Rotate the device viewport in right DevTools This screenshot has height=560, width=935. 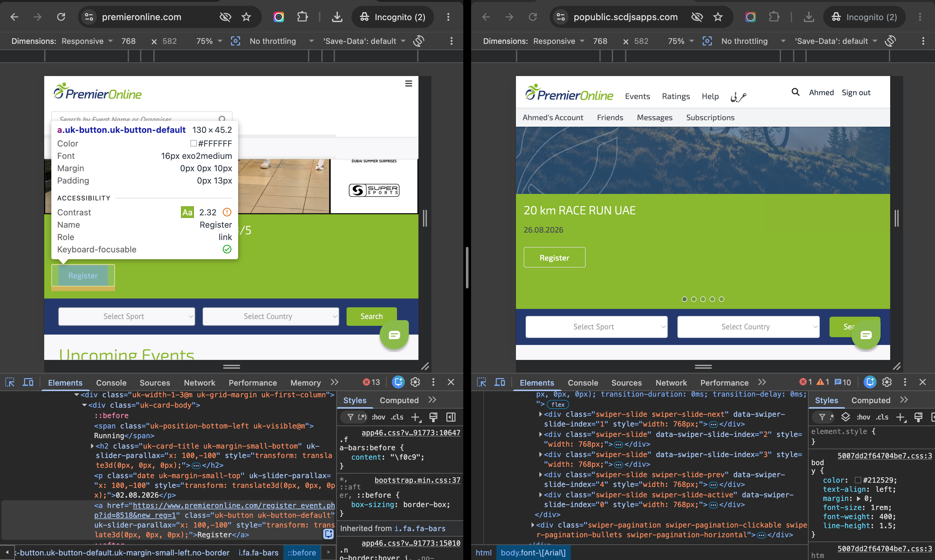coord(890,41)
